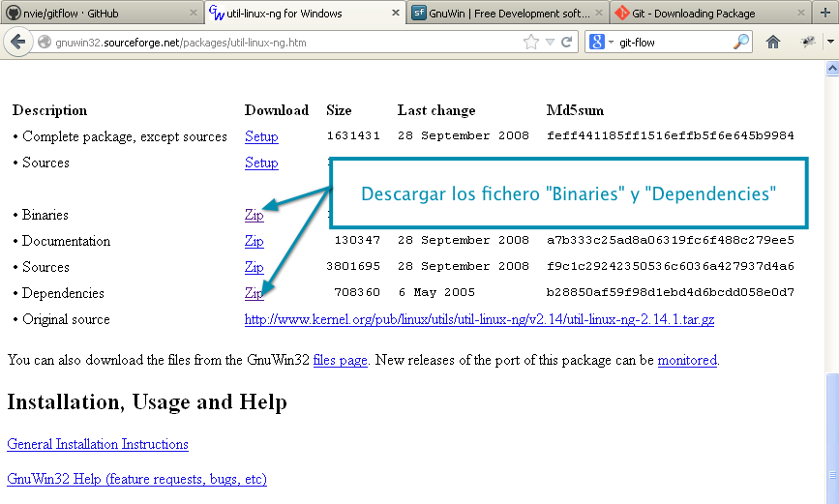Close the util-linux-ng for Windows tab
Viewport: 839px width, 504px height.
pos(396,13)
